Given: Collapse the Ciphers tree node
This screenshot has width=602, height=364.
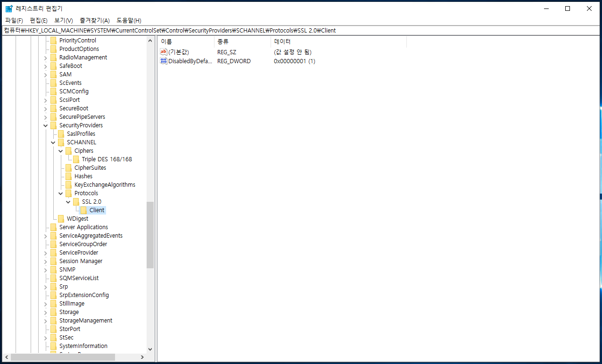Looking at the screenshot, I should tap(61, 151).
